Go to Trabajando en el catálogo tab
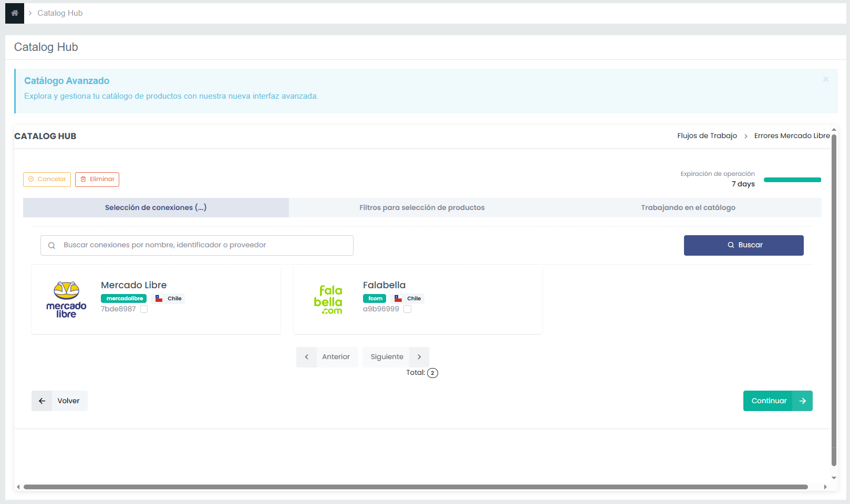Screen dimensions: 850x504 click(x=688, y=208)
